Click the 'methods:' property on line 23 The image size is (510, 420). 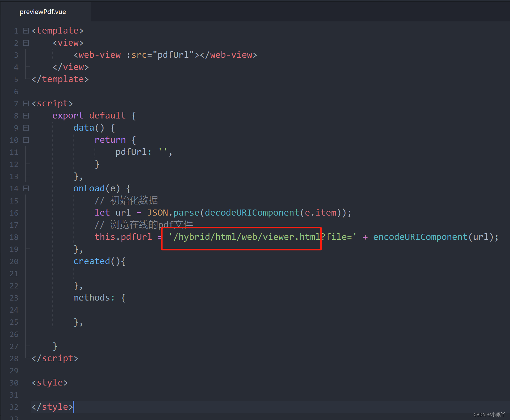pyautogui.click(x=94, y=298)
